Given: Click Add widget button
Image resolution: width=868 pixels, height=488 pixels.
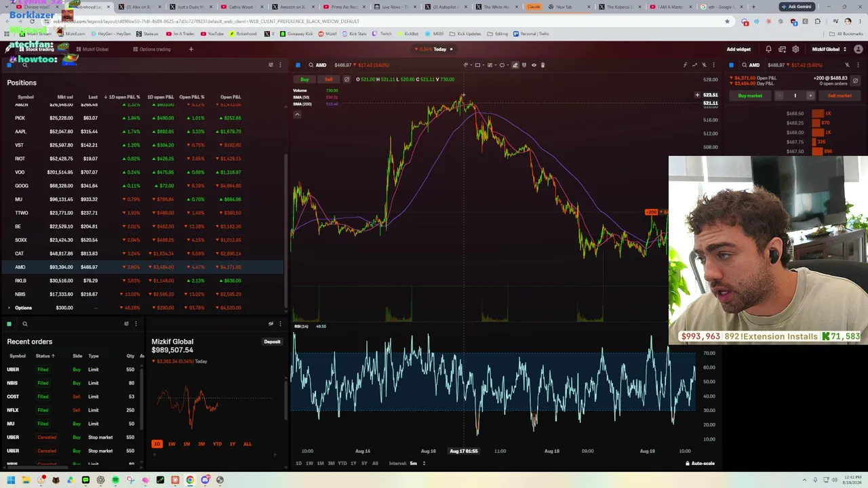Looking at the screenshot, I should tap(738, 49).
